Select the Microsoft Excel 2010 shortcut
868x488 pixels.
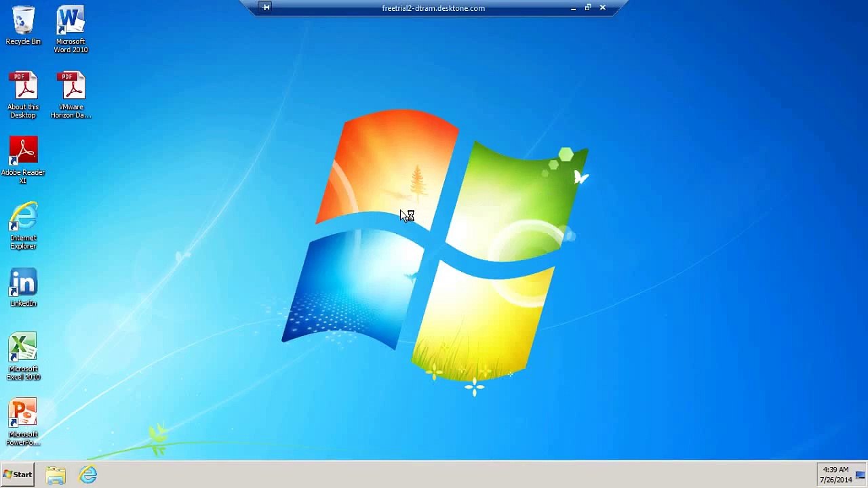point(23,357)
